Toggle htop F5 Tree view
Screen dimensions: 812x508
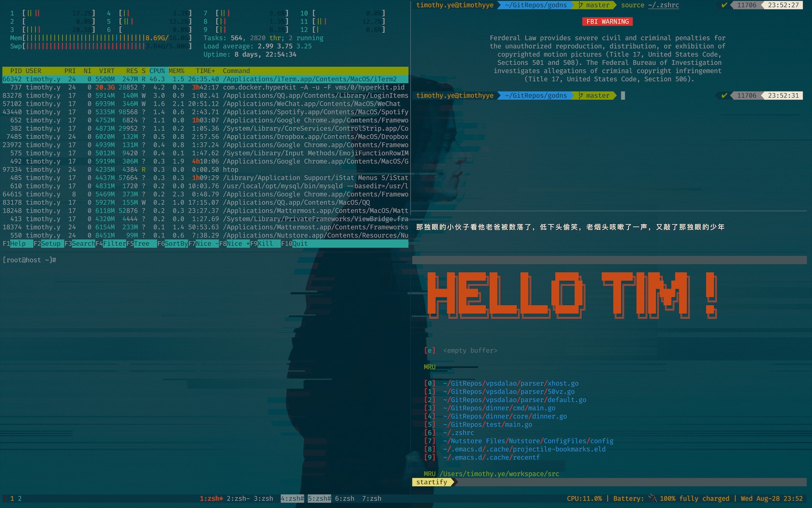138,244
